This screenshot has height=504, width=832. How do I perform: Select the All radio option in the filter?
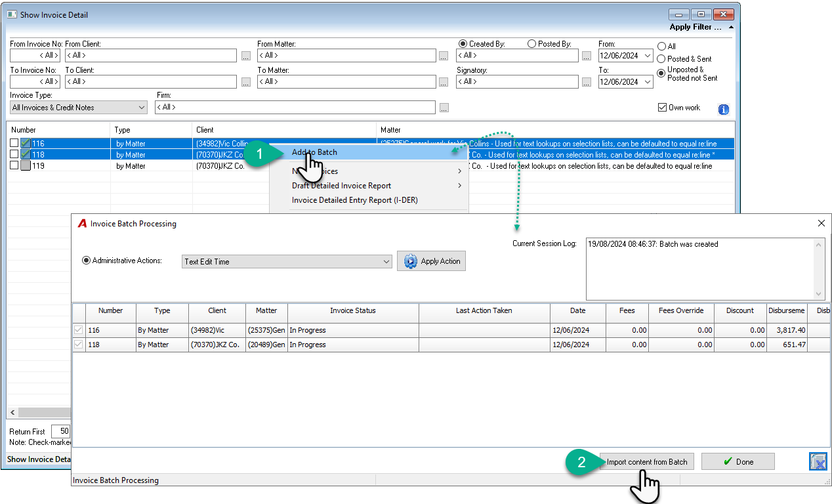(661, 47)
